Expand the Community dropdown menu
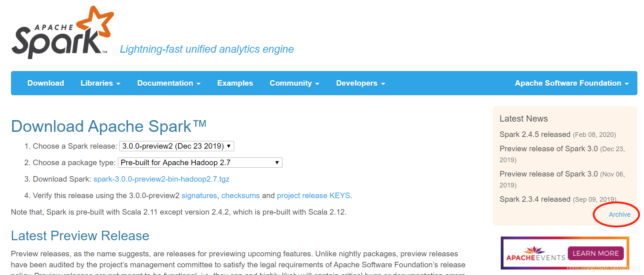This screenshot has height=275, width=644. tap(295, 83)
